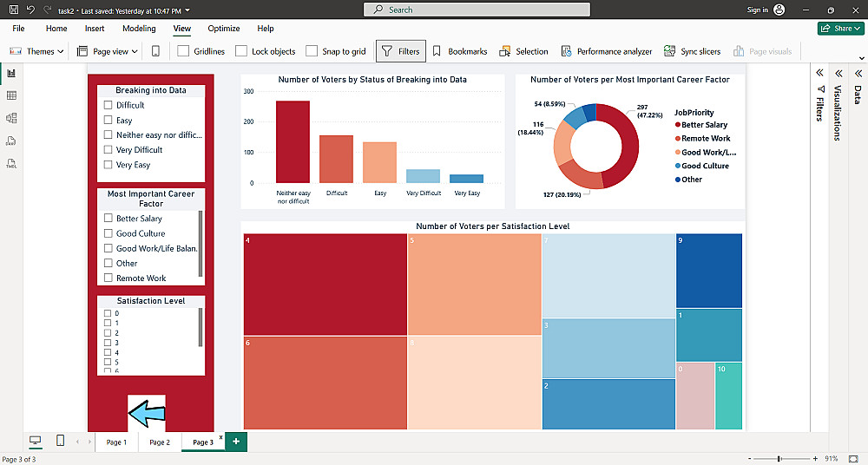Open the Modeling ribbon tab
The width and height of the screenshot is (868, 465).
139,29
